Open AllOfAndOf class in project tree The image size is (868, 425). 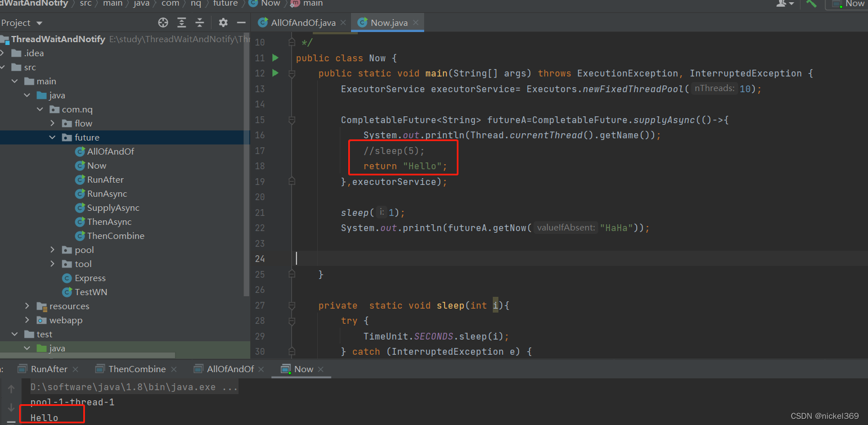point(111,152)
